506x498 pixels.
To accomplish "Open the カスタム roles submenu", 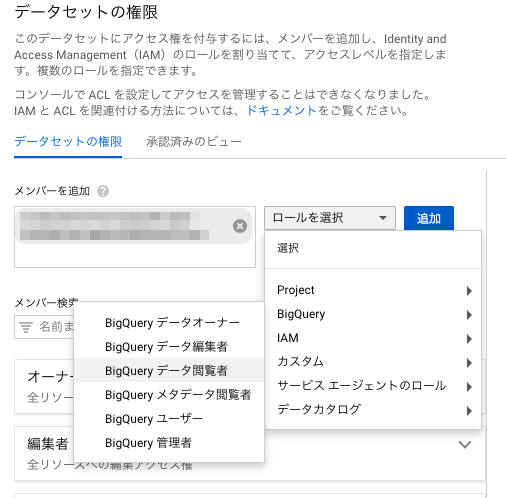I will (373, 362).
